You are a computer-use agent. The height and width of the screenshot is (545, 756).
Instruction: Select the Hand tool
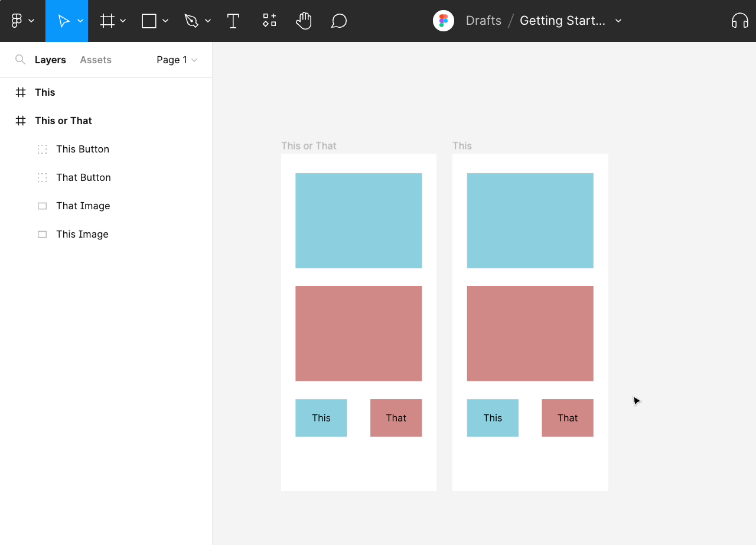(304, 21)
